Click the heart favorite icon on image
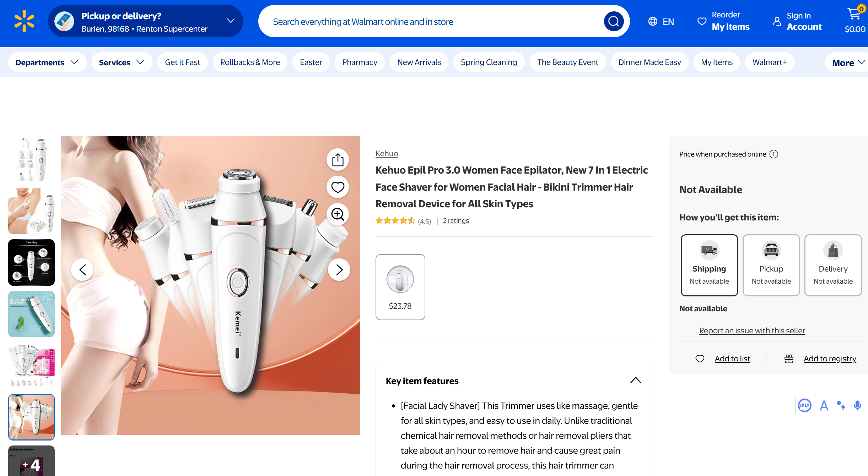 point(338,187)
